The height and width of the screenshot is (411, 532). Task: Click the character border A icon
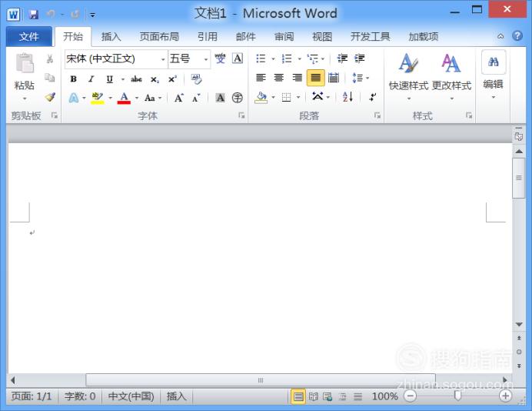[238, 58]
